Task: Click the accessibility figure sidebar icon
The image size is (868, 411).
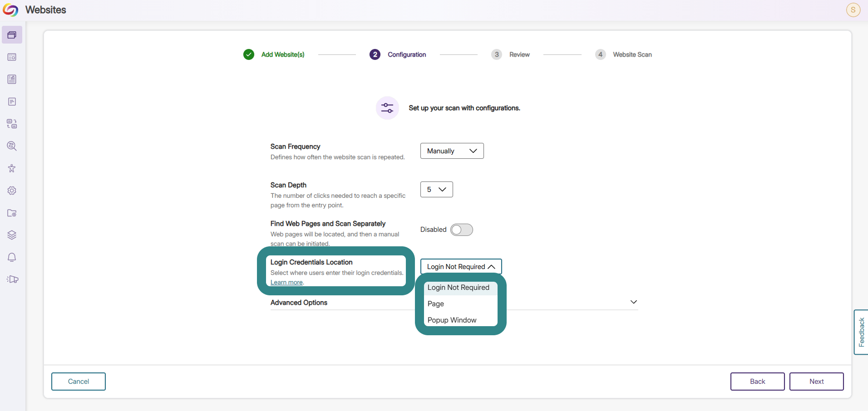Action: tap(12, 168)
